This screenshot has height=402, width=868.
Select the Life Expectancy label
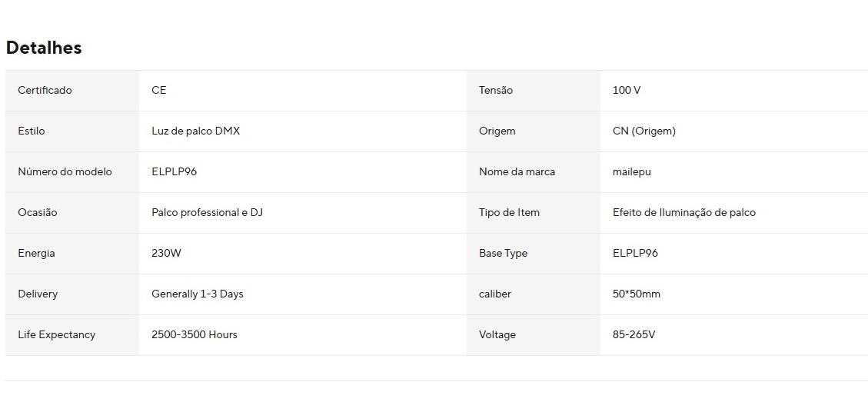tap(57, 334)
